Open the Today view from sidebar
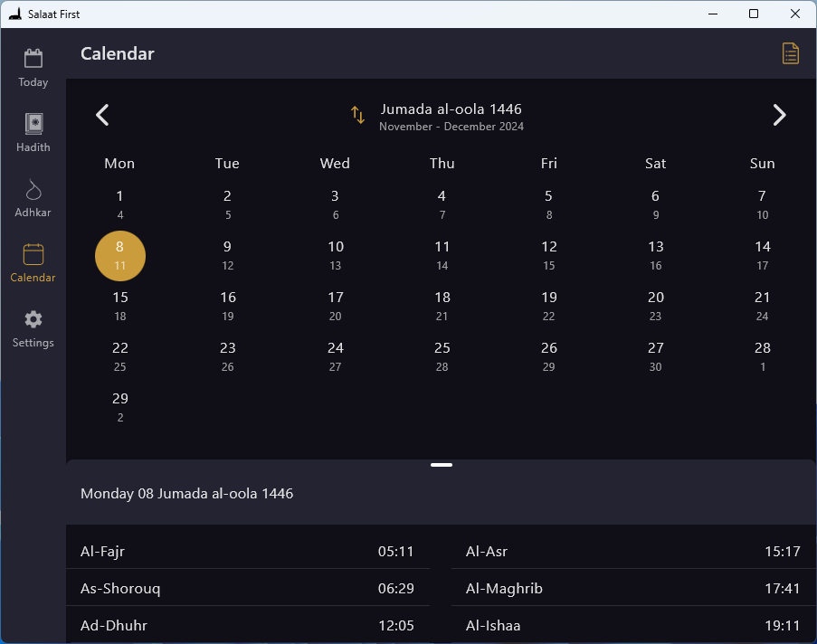The height and width of the screenshot is (644, 817). [x=33, y=68]
